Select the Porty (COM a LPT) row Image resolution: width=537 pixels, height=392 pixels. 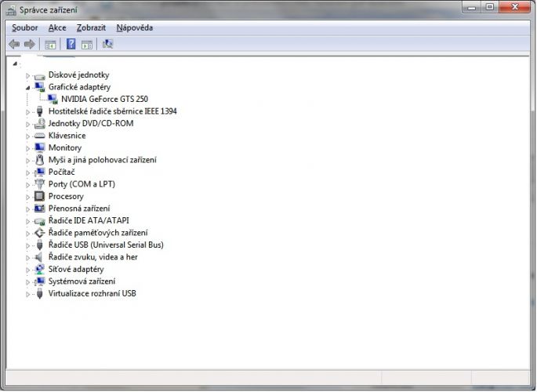tap(82, 184)
